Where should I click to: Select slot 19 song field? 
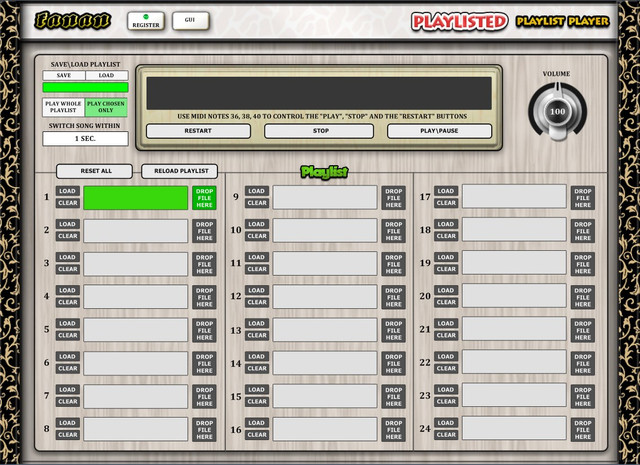[x=514, y=263]
